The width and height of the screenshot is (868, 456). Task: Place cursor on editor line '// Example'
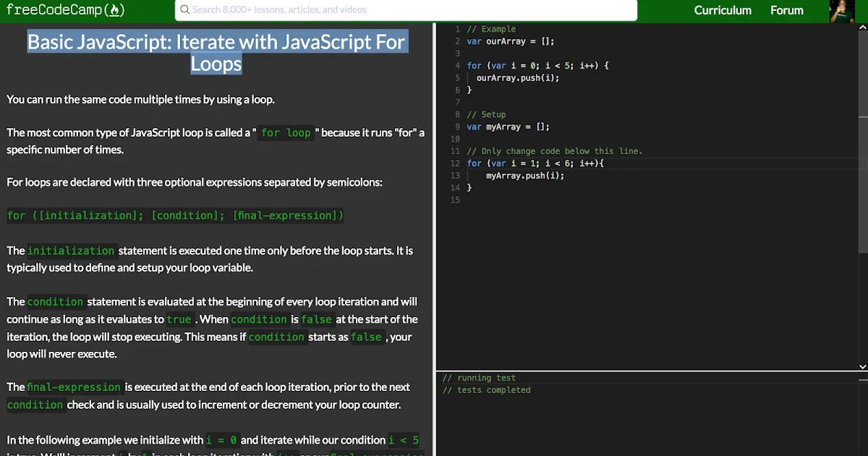pyautogui.click(x=491, y=29)
